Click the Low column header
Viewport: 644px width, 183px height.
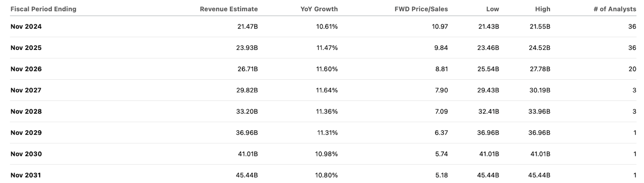492,9
